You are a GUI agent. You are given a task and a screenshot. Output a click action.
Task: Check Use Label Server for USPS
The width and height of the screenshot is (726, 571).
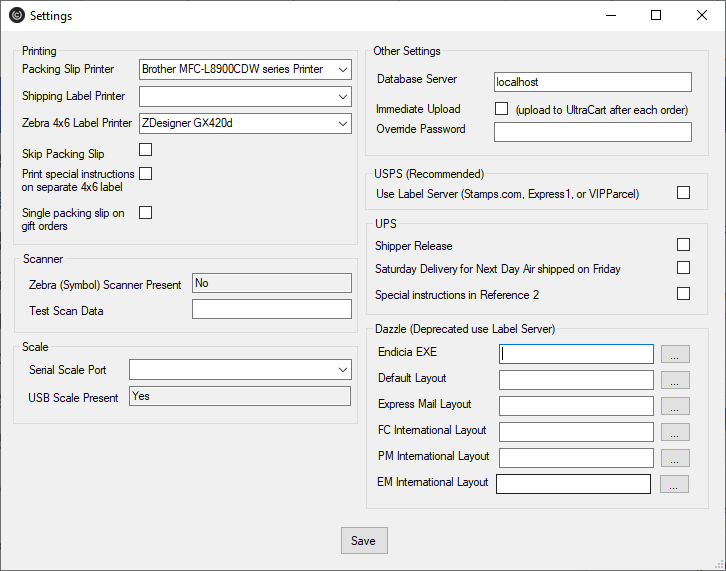coord(683,193)
